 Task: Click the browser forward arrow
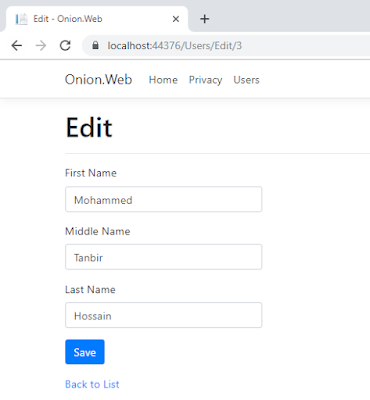(41, 45)
